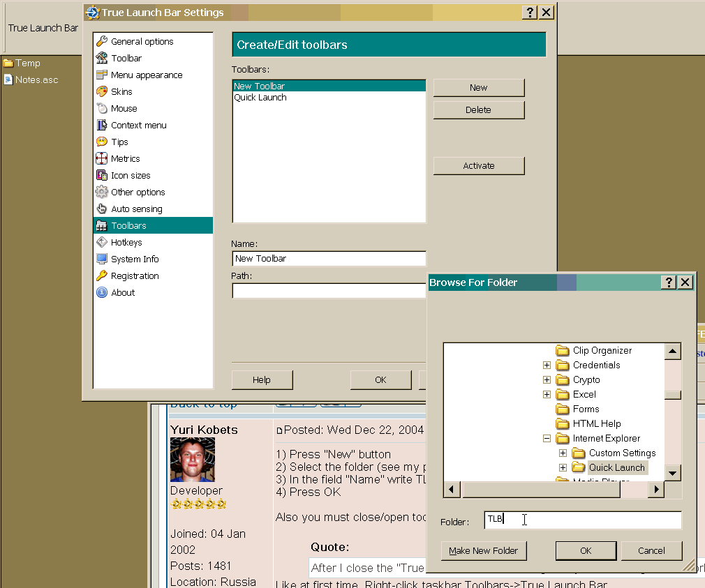Click the Activate button

coord(478,165)
